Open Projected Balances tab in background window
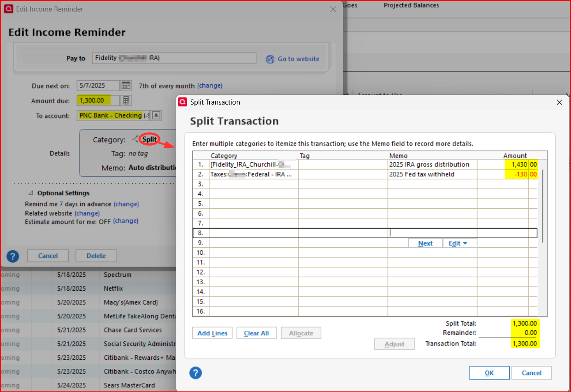Viewport: 571px width, 392px height. (x=411, y=6)
